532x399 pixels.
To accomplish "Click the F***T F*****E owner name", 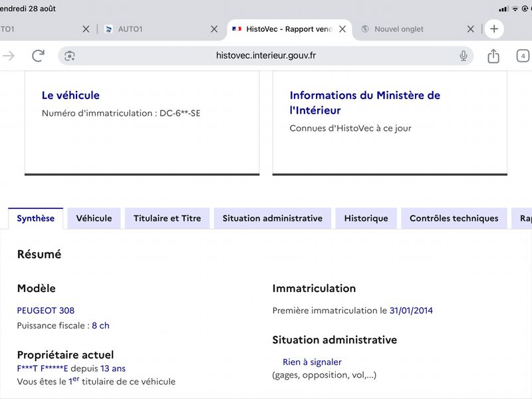I will point(43,368).
